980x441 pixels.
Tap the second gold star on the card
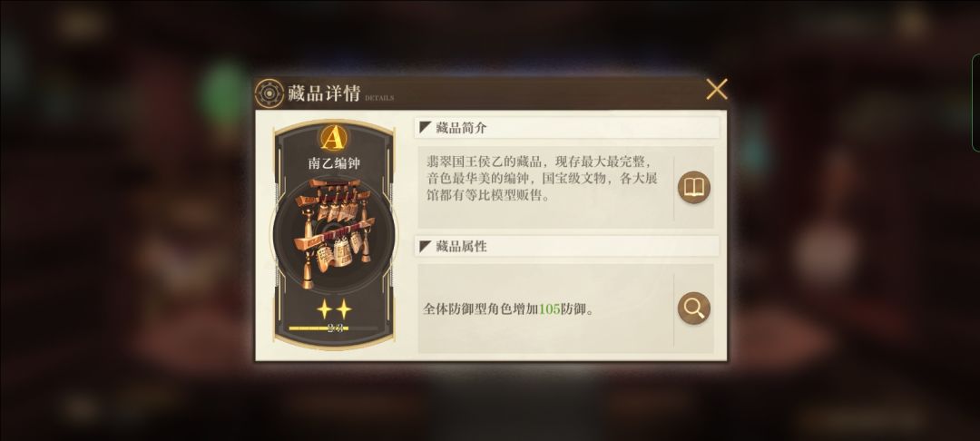pyautogui.click(x=344, y=309)
